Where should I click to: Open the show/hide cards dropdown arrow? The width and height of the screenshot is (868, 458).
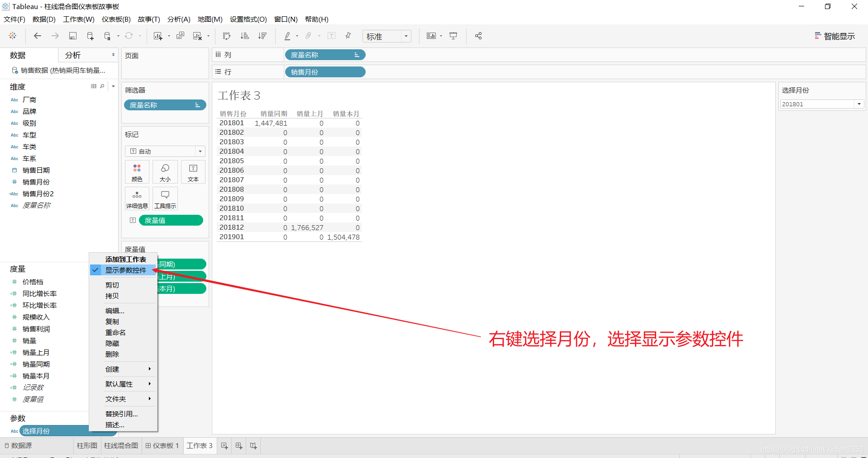pos(441,36)
